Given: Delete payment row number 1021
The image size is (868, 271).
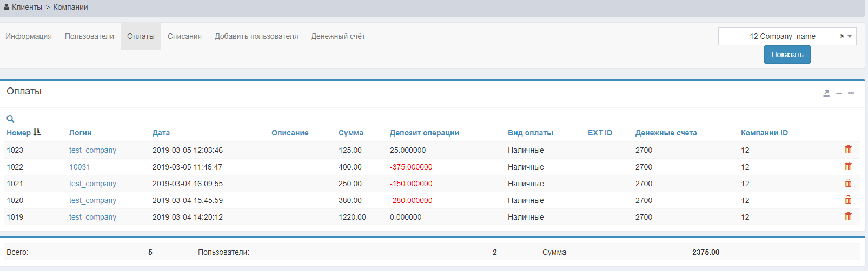Looking at the screenshot, I should (x=848, y=183).
